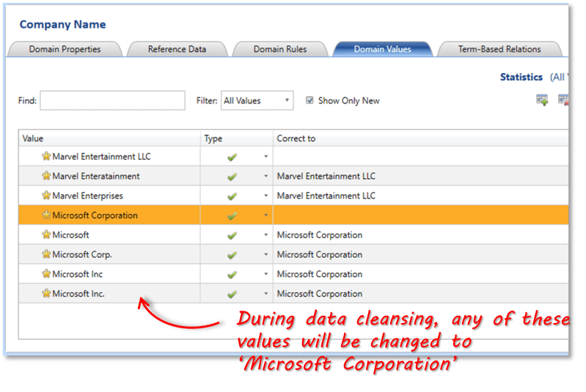
Task: Open type dropdown for the plain Microsoft row
Action: 266,234
